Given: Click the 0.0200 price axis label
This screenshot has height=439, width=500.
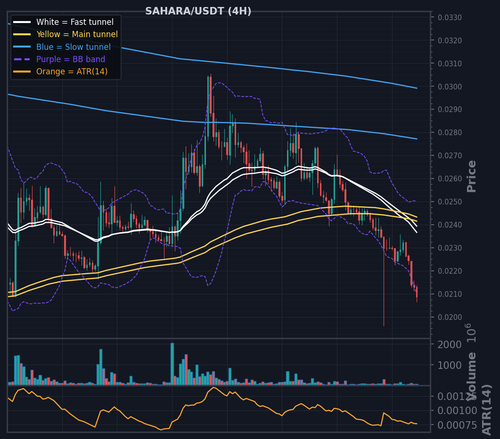Looking at the screenshot, I should point(450,317).
